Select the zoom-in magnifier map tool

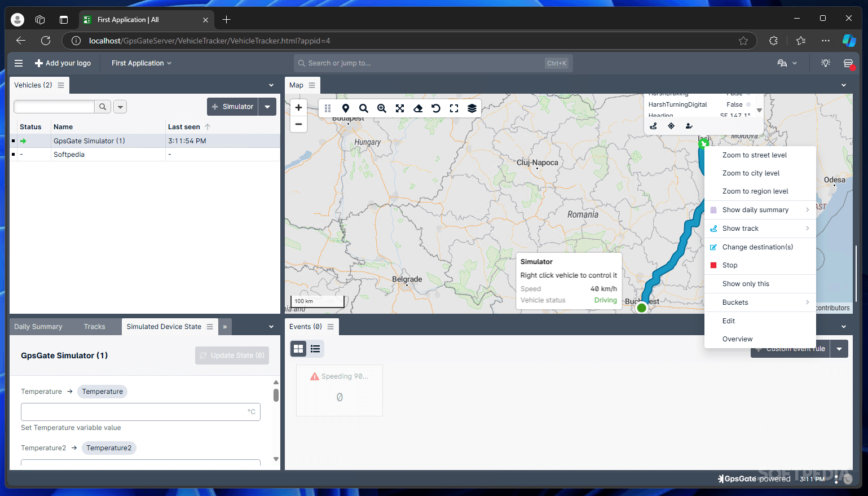[x=382, y=108]
